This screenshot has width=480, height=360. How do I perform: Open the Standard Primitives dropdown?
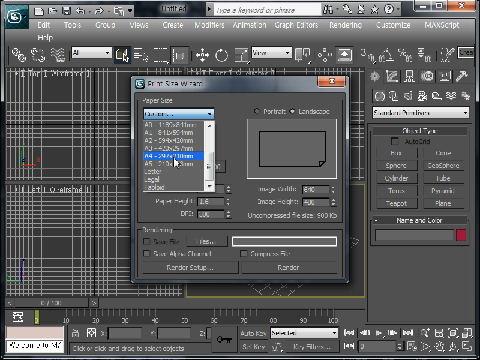pyautogui.click(x=421, y=113)
